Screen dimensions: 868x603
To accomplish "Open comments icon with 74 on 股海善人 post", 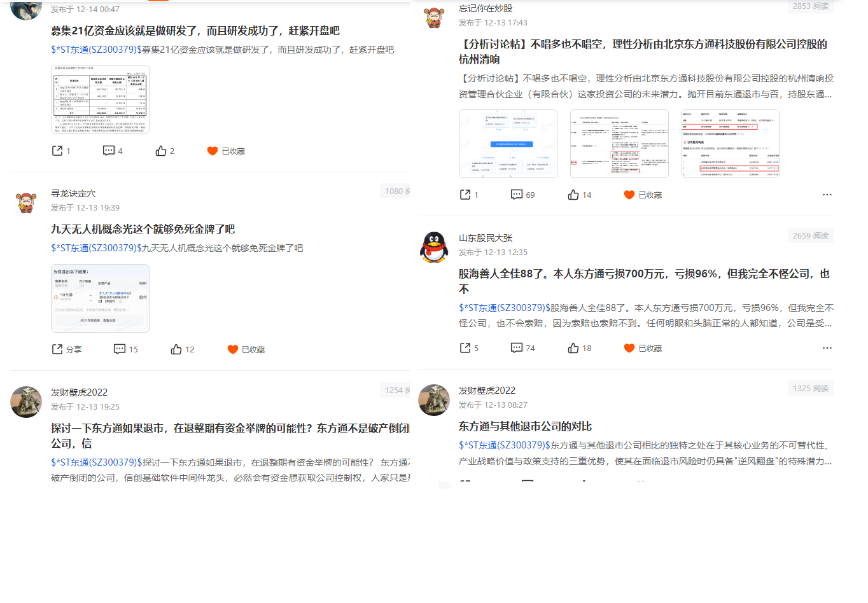I will click(517, 348).
